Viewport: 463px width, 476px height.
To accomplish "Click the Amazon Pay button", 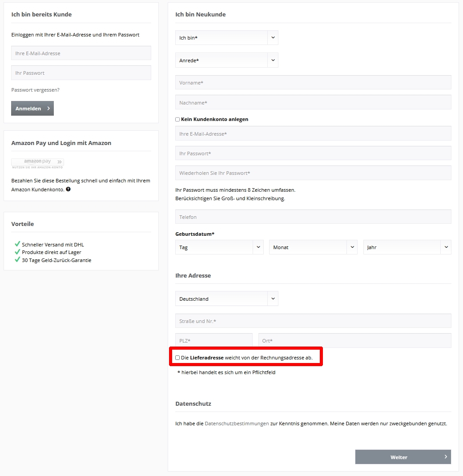I will (37, 163).
